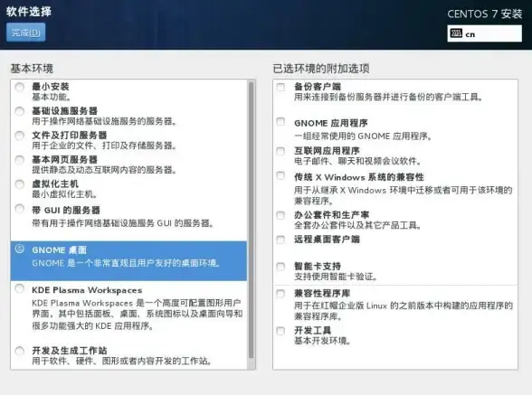
Task: Select the 最小安装 radio button
Action: (x=20, y=87)
